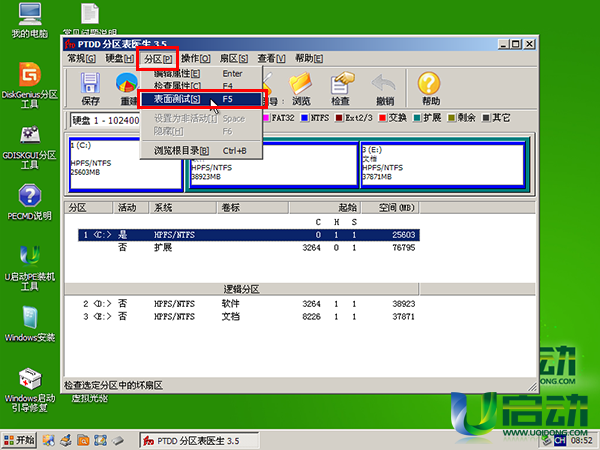Open the 常规[G] menu

click(x=81, y=59)
